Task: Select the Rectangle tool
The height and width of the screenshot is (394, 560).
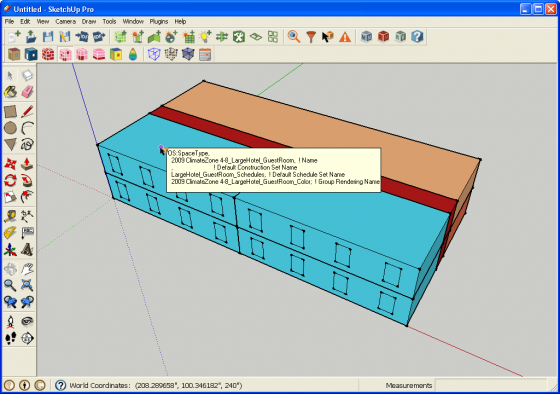Action: click(10, 111)
